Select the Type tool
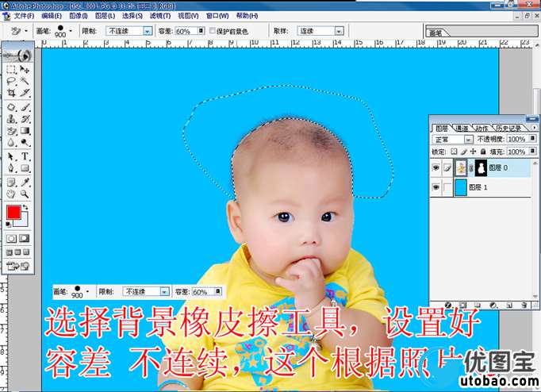Image resolution: width=541 pixels, height=392 pixels. (25, 156)
